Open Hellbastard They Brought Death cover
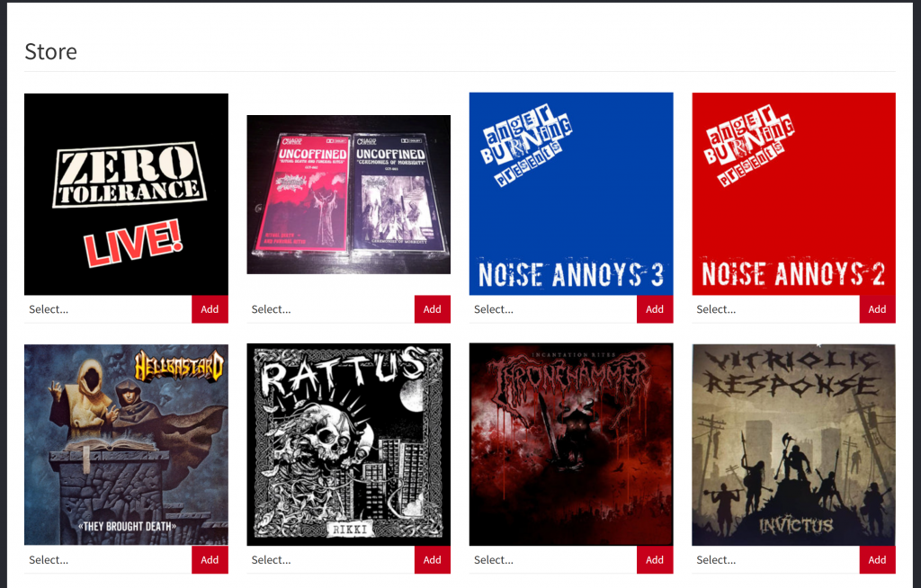Screen dimensions: 921x588 tap(126, 445)
